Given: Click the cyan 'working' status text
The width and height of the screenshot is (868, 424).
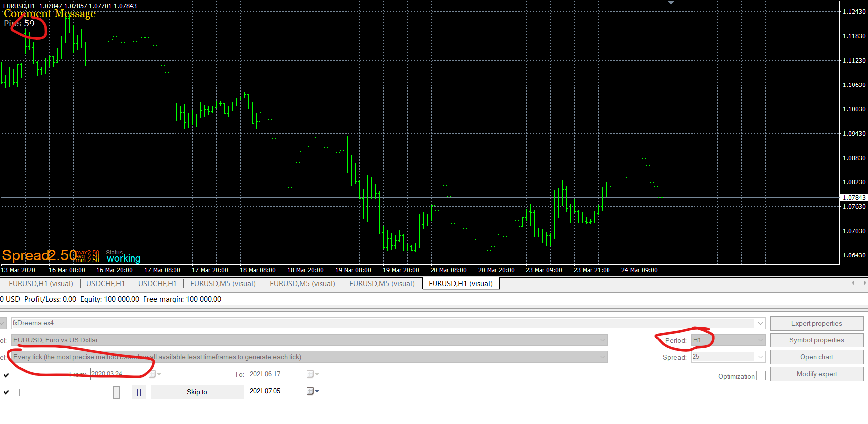Looking at the screenshot, I should point(124,258).
